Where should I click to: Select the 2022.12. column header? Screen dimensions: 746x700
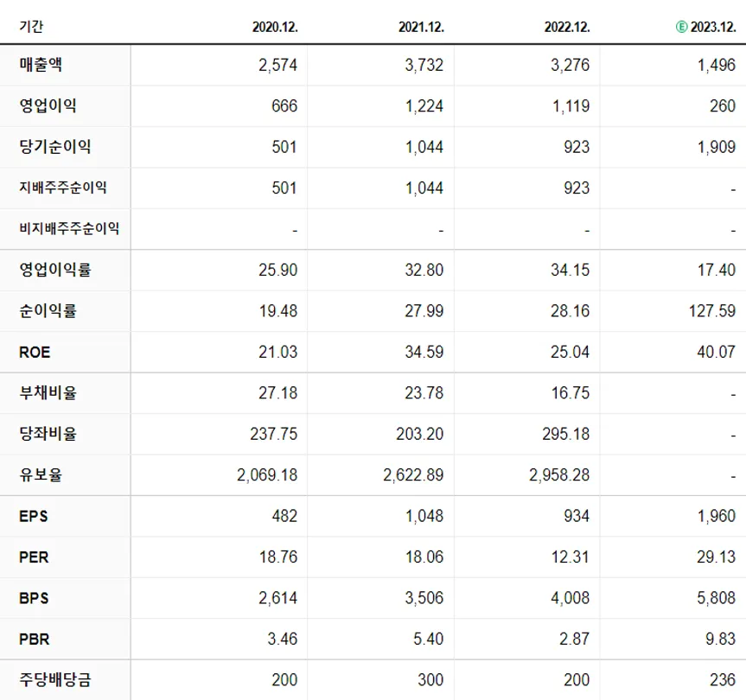(x=567, y=27)
